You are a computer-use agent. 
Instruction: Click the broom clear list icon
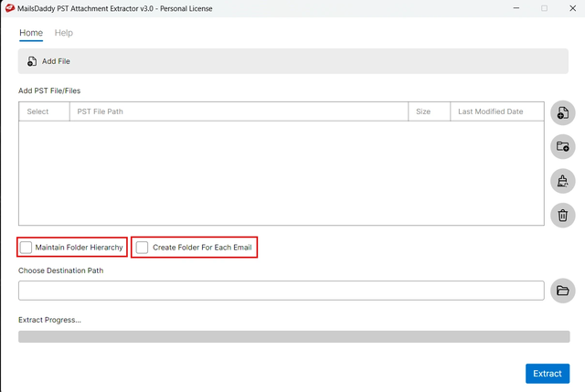tap(563, 181)
